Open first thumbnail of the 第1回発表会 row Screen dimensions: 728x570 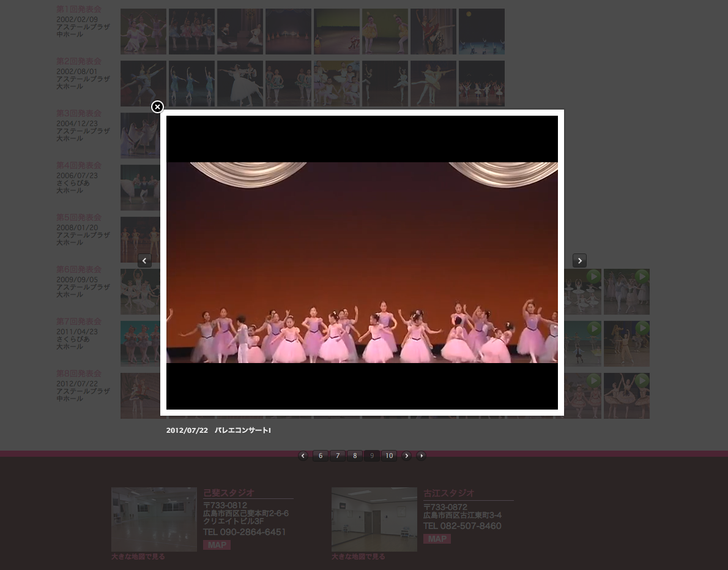pos(143,31)
